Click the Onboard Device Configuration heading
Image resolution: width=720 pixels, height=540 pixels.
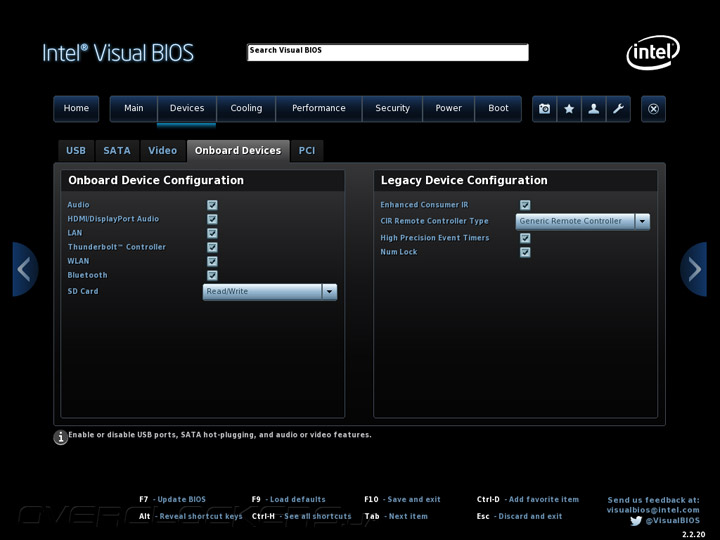tap(156, 180)
